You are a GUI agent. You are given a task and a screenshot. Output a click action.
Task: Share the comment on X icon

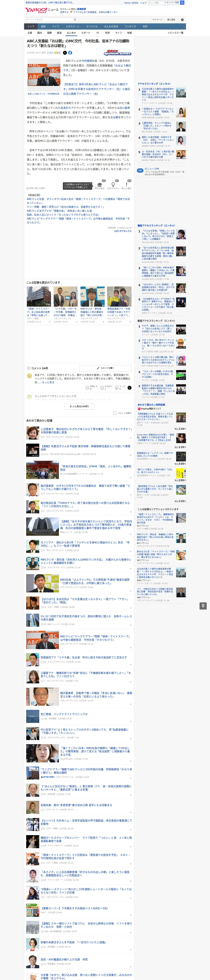coord(130,388)
